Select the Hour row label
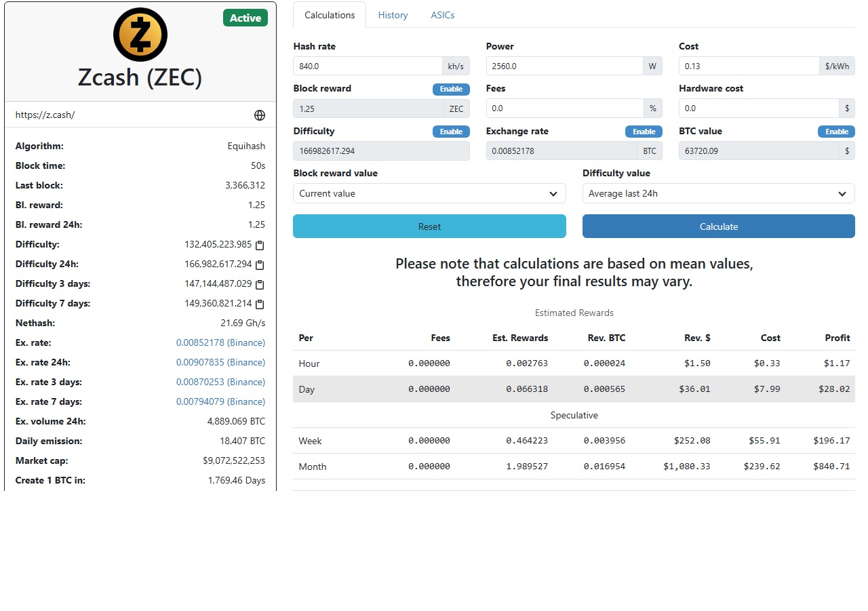868x611 pixels. click(x=309, y=364)
